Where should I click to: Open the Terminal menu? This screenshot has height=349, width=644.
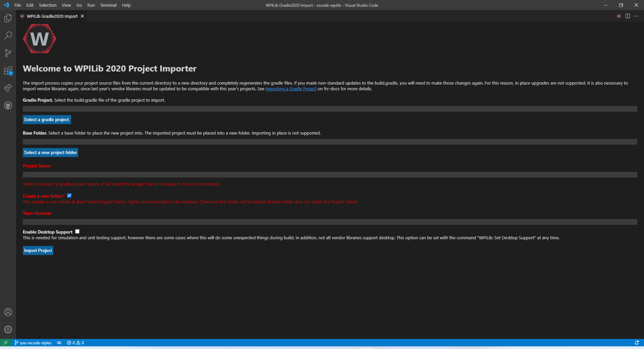coord(108,5)
